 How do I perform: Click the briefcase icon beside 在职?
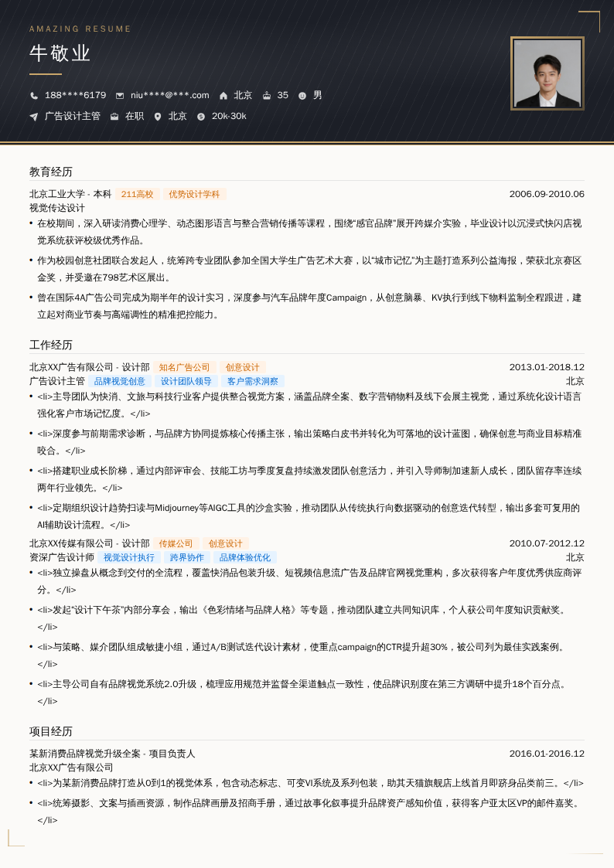pyautogui.click(x=114, y=117)
